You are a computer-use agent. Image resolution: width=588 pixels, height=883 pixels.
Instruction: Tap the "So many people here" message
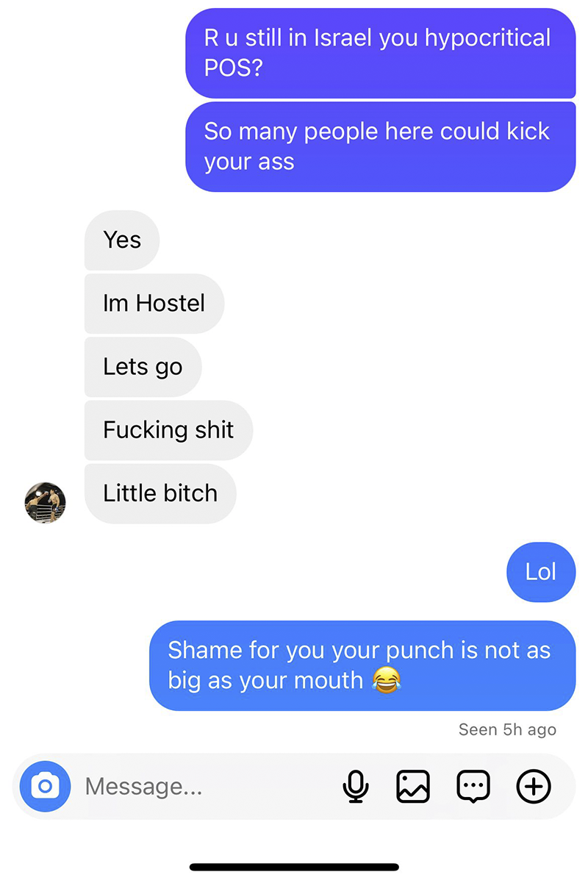[x=381, y=146]
